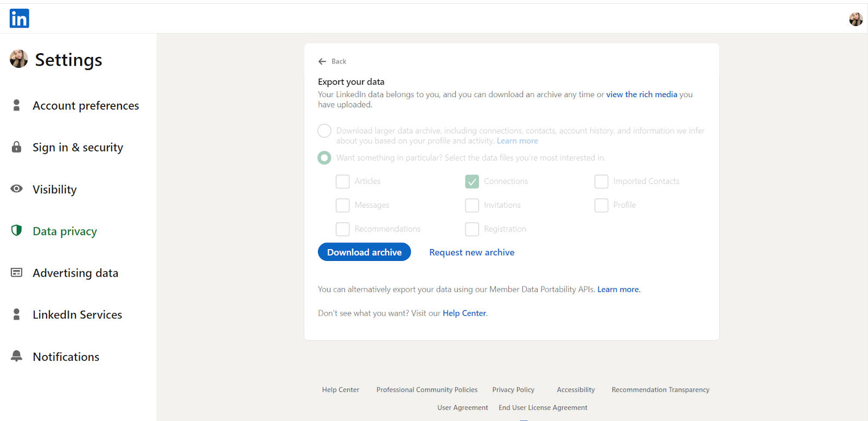Open the 'view the rich media' link
The image size is (868, 421).
coord(642,94)
